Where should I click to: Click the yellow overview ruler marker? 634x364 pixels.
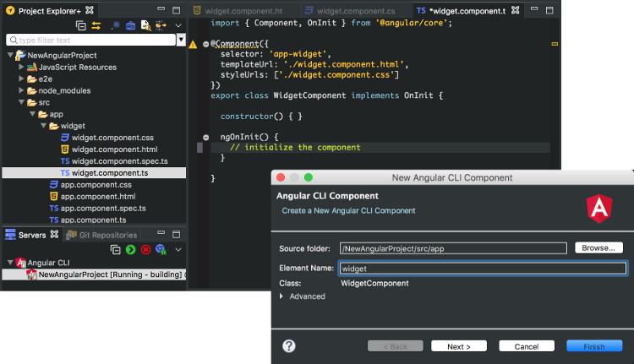coord(555,44)
